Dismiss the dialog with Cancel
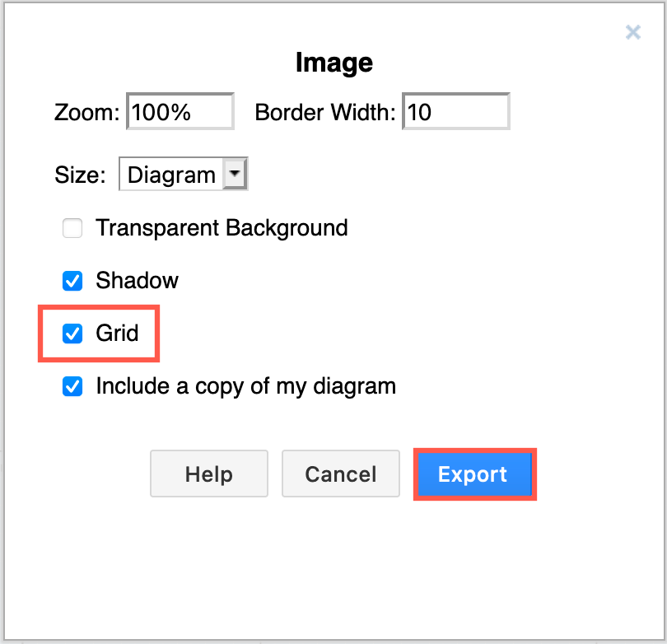 340,474
